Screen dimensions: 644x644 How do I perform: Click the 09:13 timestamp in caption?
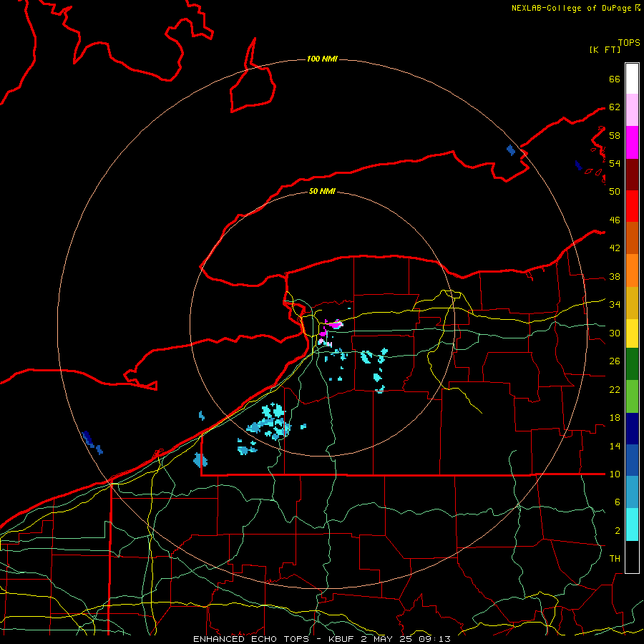(x=434, y=639)
